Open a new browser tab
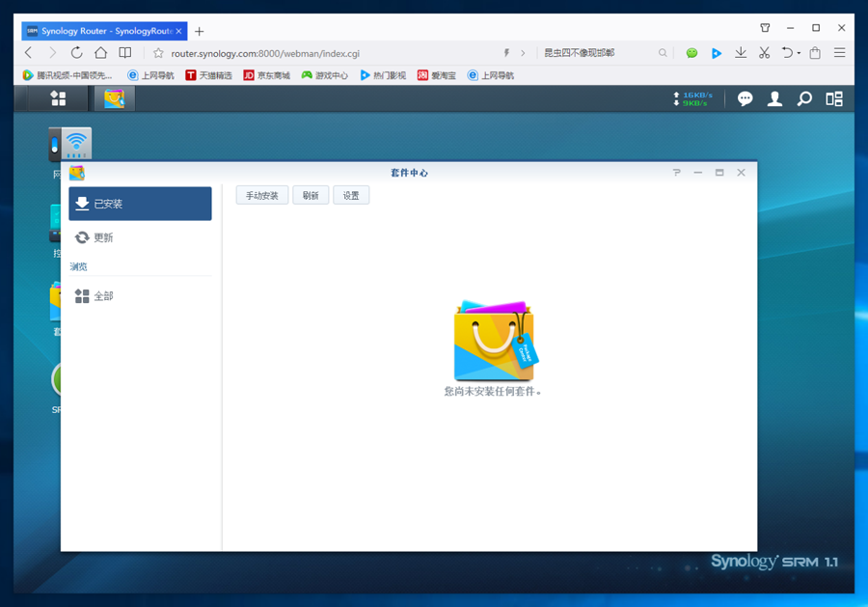This screenshot has height=607, width=868. pyautogui.click(x=200, y=31)
